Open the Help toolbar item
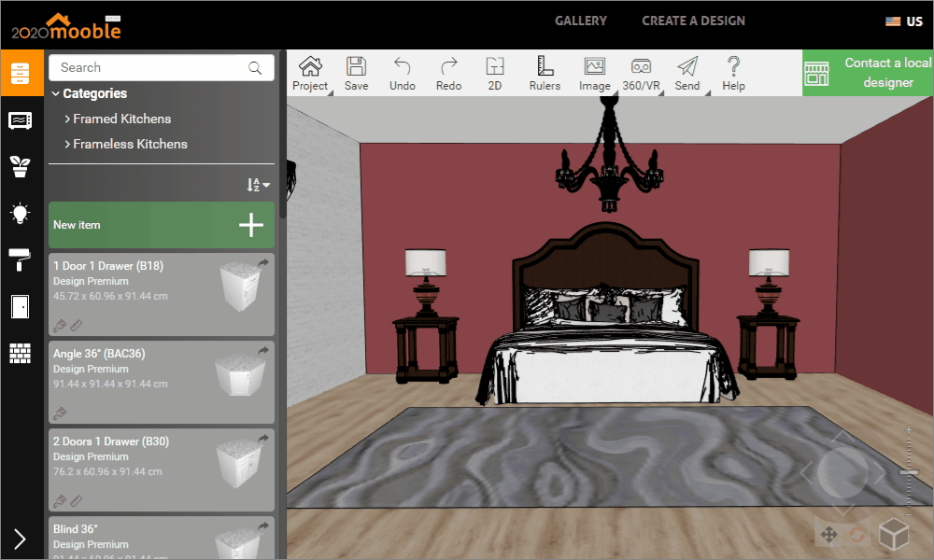The image size is (934, 560). [x=734, y=73]
